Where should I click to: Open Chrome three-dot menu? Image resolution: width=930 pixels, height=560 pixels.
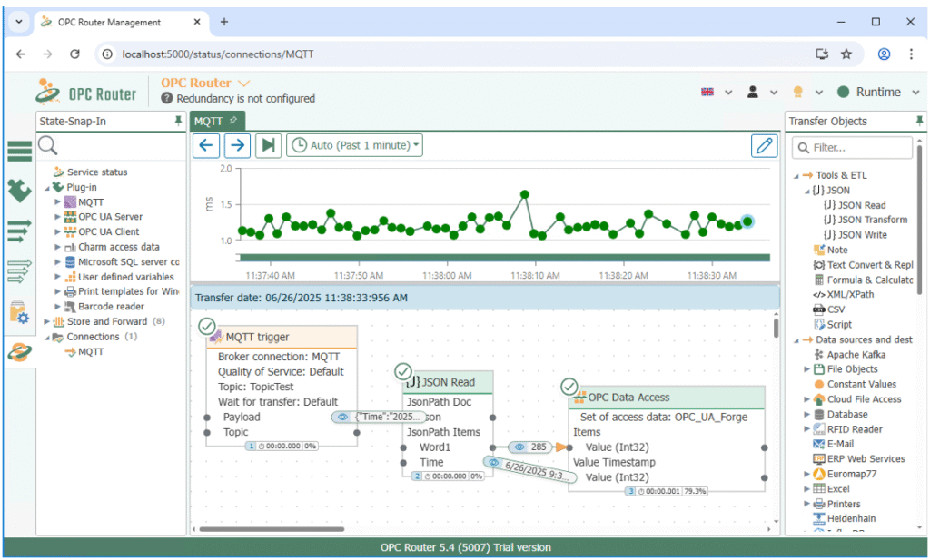[911, 54]
